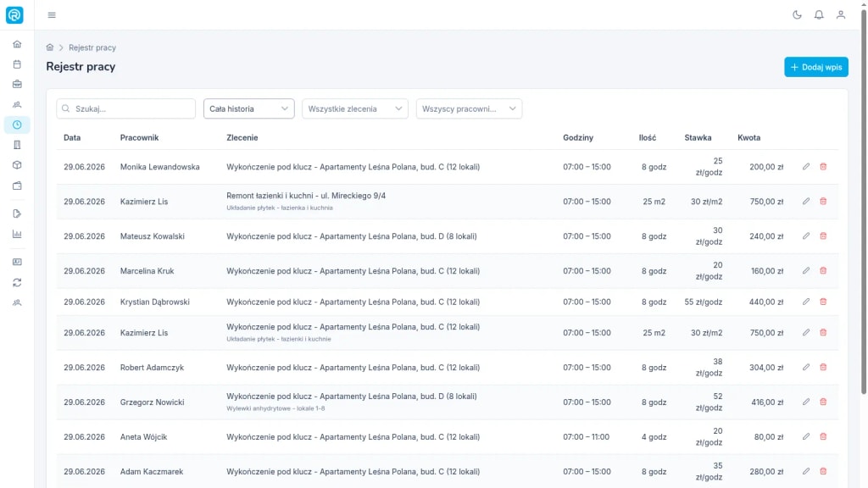Expand the Cała historia dropdown

248,108
